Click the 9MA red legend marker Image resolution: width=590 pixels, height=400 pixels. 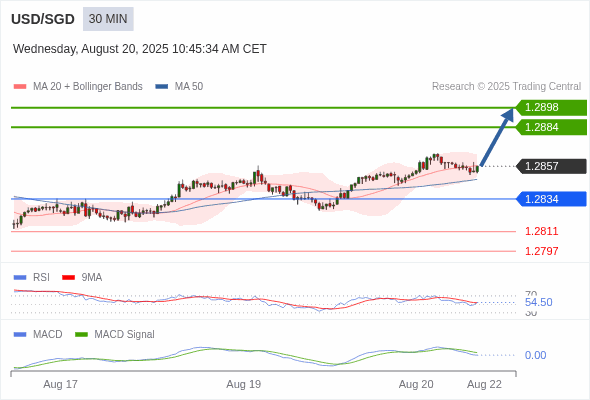[68, 278]
